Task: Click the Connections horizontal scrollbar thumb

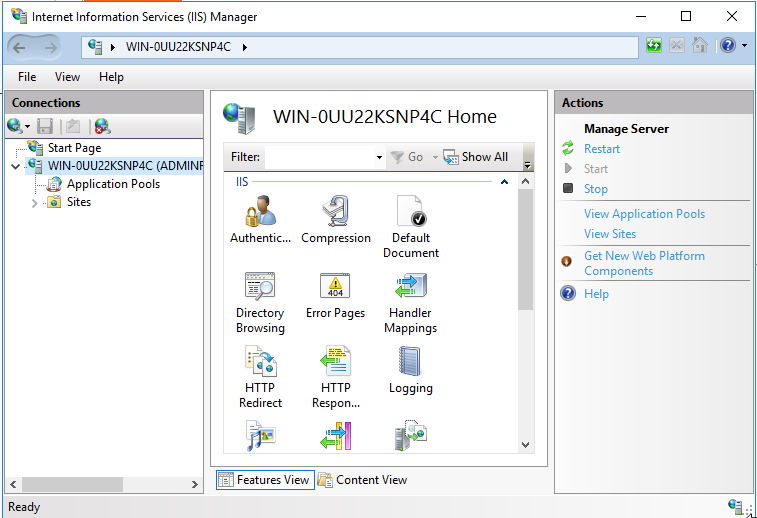Action: click(72, 484)
